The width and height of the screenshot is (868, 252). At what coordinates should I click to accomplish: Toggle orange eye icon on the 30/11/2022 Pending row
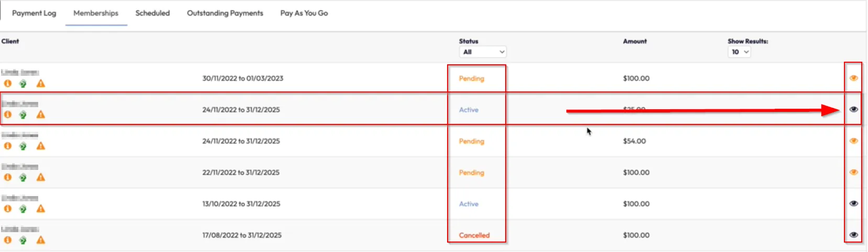pos(853,78)
